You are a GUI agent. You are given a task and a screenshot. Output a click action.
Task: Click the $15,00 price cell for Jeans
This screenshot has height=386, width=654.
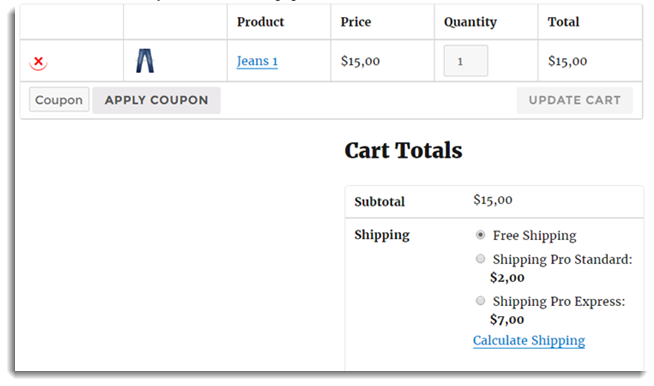coord(360,61)
